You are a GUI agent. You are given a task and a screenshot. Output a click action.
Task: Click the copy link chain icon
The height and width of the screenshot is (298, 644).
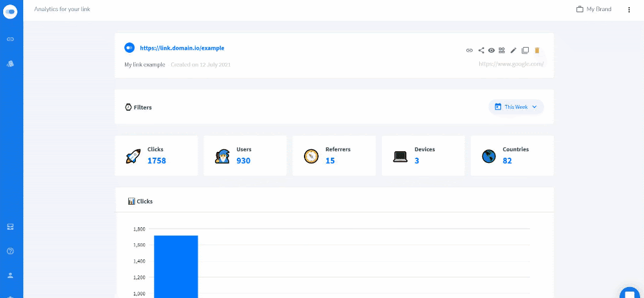[469, 50]
